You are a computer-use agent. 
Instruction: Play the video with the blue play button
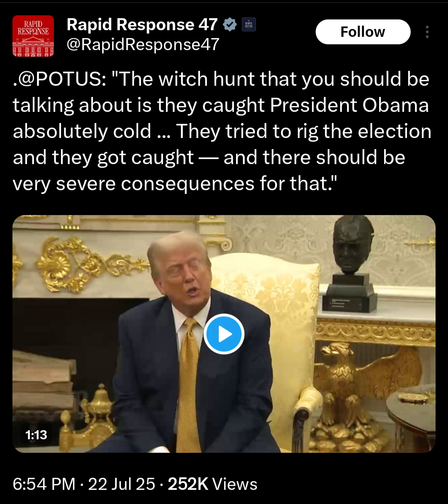pyautogui.click(x=224, y=334)
